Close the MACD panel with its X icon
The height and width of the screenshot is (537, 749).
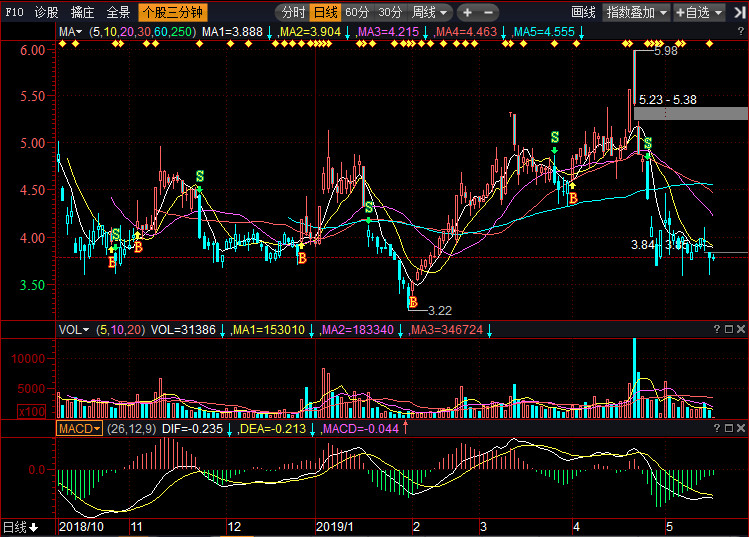(741, 428)
